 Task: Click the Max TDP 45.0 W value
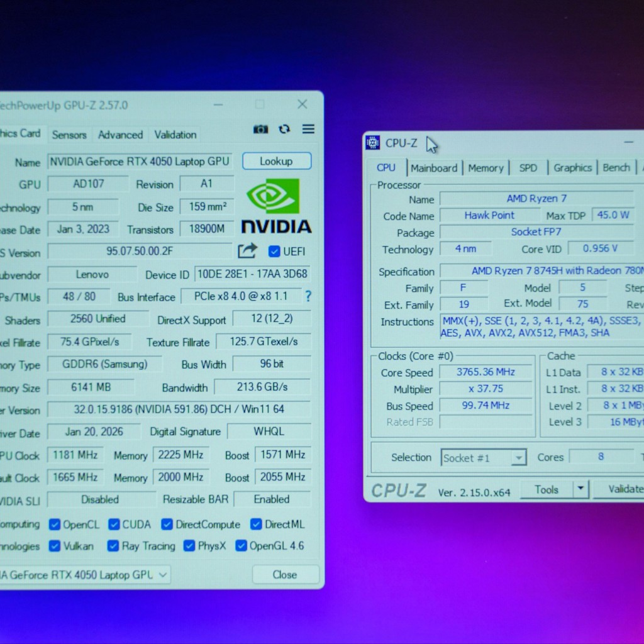613,215
